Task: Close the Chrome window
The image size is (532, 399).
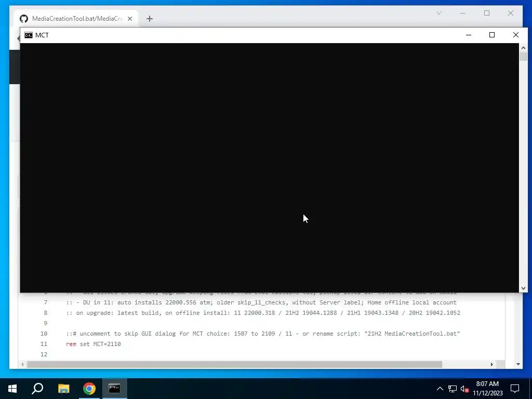Action: [511, 13]
